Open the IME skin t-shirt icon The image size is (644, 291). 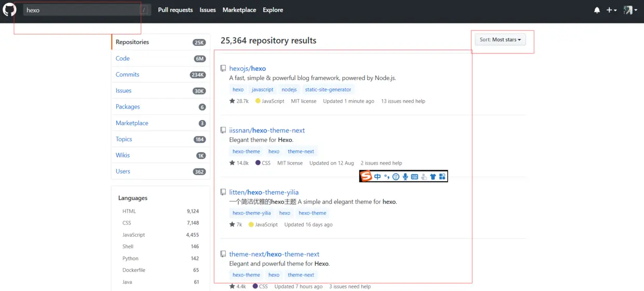[433, 177]
